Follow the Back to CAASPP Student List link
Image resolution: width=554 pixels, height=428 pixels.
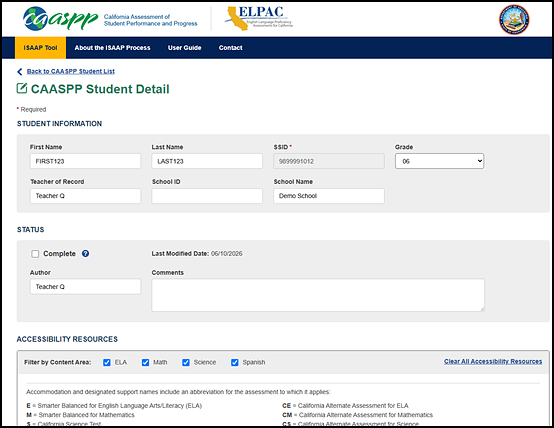click(71, 71)
